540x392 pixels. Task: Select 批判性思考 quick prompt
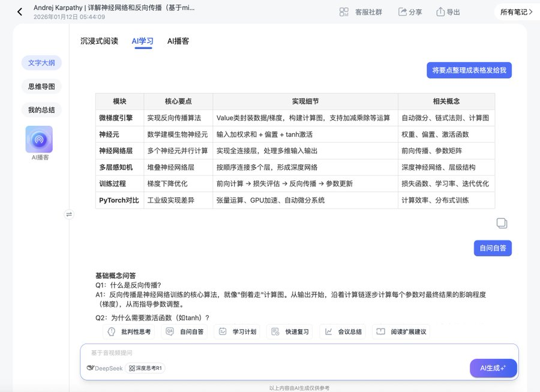click(x=127, y=331)
